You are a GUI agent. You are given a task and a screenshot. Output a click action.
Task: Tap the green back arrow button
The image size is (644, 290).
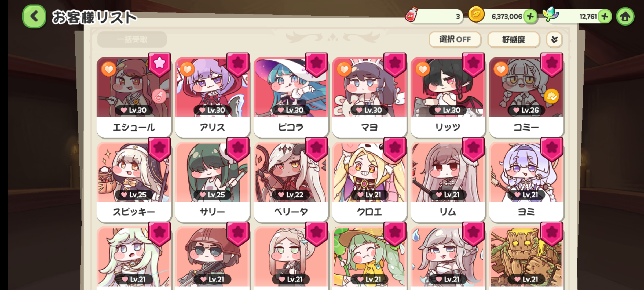34,17
